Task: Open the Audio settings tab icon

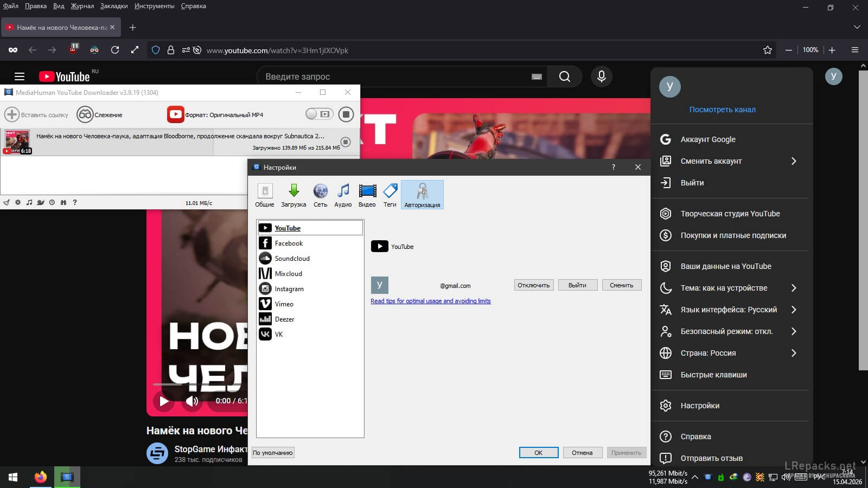Action: pos(343,192)
